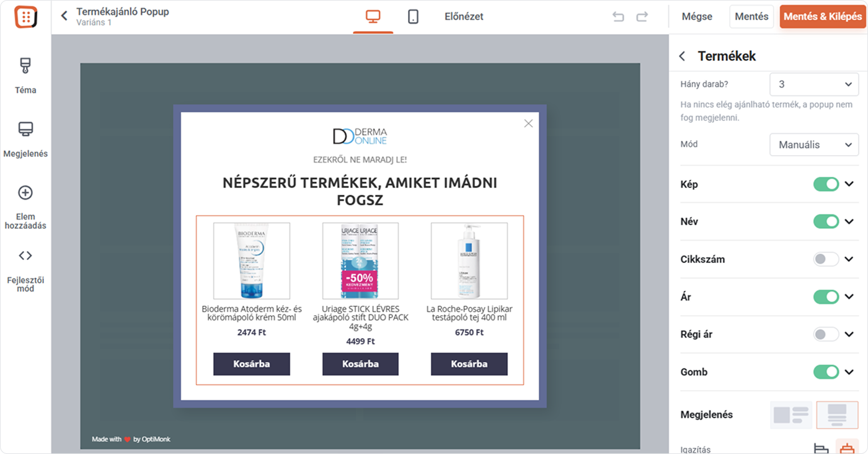Click Kosárba under Uriage product
The height and width of the screenshot is (454, 868).
(x=360, y=364)
